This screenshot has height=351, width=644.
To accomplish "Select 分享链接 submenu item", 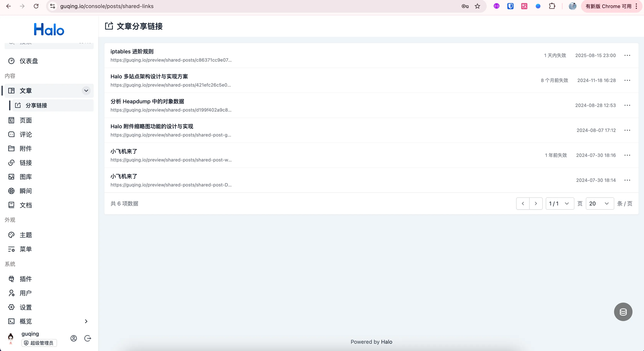I will tap(36, 106).
